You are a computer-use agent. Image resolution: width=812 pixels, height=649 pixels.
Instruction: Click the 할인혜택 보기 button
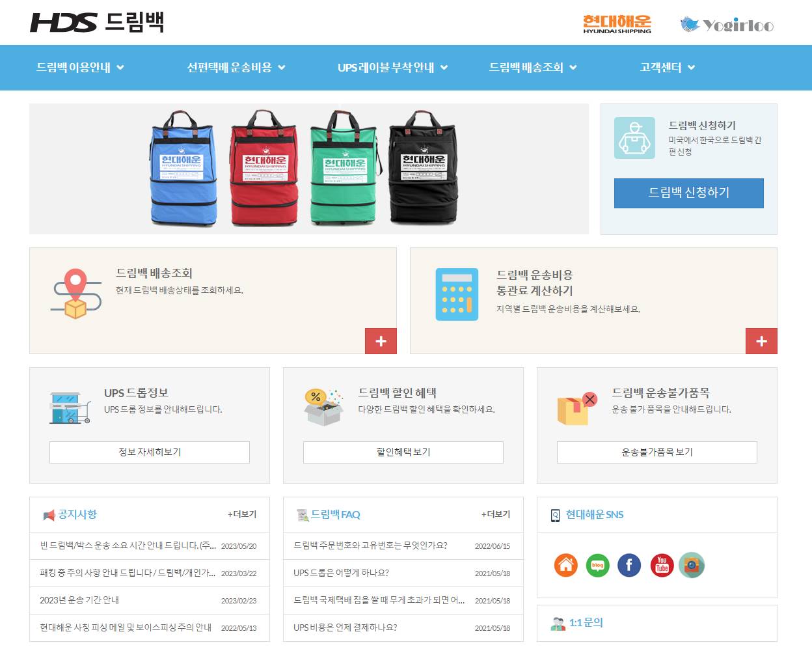(x=403, y=452)
